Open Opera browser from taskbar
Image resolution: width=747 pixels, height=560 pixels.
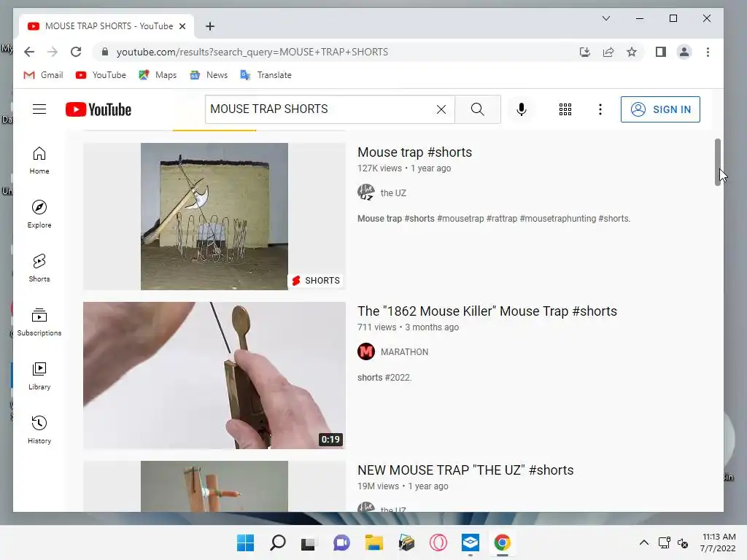(438, 542)
